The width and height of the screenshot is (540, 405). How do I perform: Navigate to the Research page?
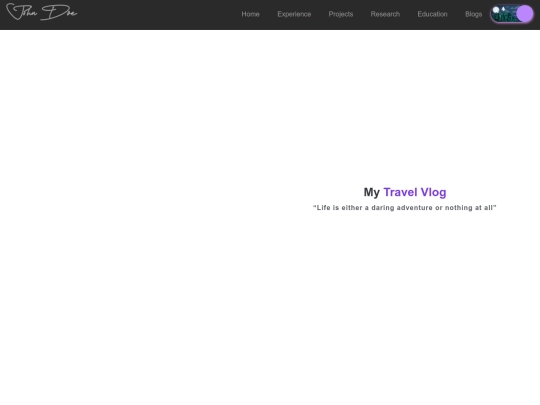[x=385, y=14]
